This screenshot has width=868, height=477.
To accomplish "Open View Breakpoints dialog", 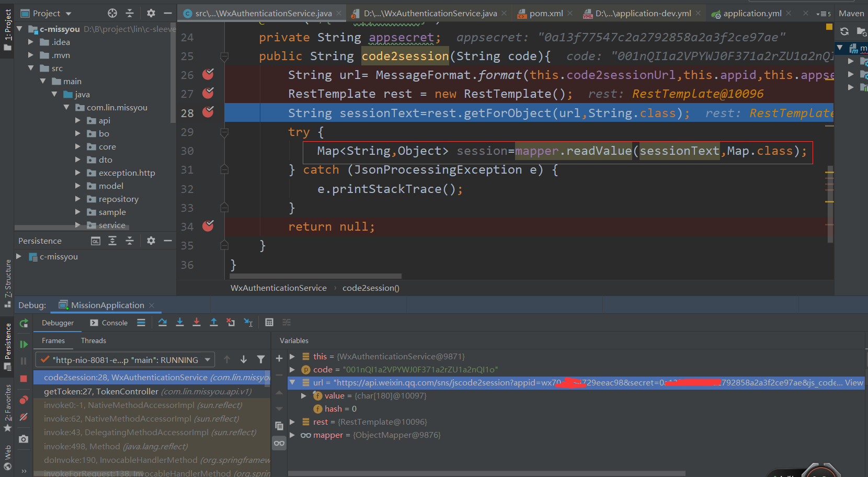I will pyautogui.click(x=24, y=400).
